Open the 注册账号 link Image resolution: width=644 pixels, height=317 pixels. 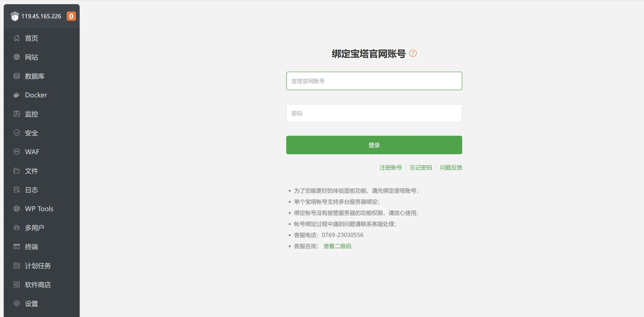pos(390,167)
